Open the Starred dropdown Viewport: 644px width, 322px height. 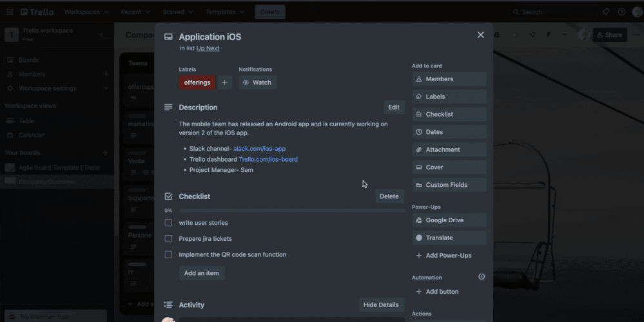point(178,12)
